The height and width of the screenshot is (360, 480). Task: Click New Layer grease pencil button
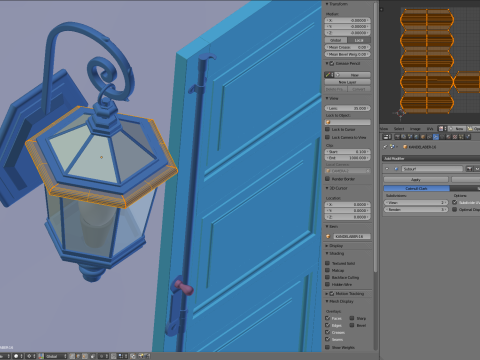pyautogui.click(x=348, y=82)
